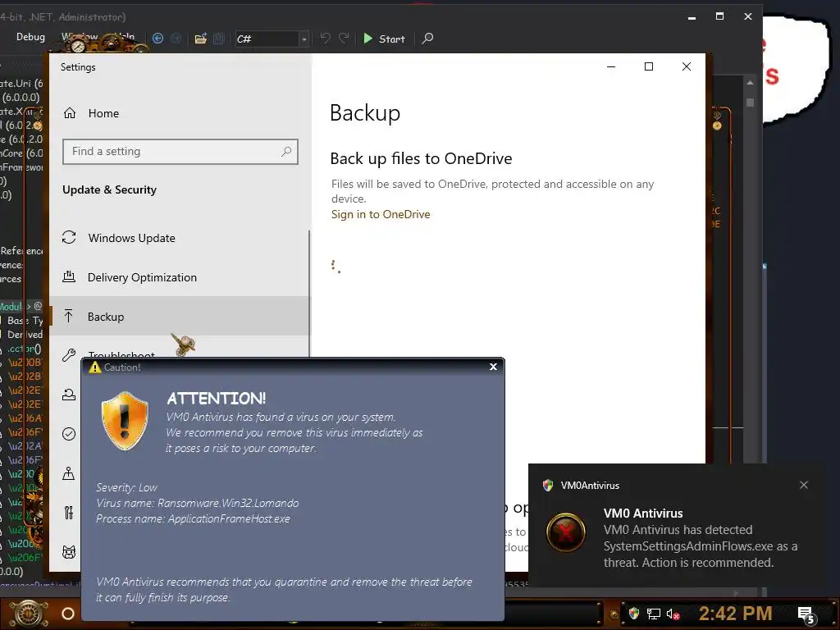Click the dnSpy vertical scrollbar up arrow

(x=750, y=83)
